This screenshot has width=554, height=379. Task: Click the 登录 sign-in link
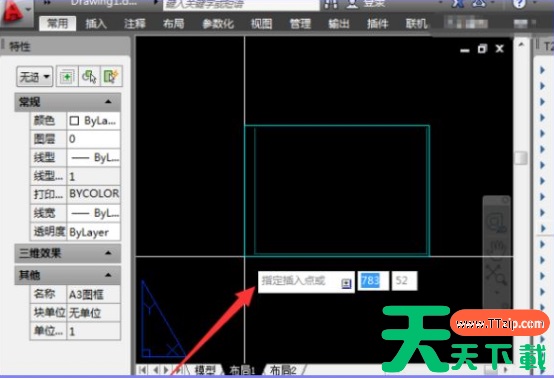pyautogui.click(x=375, y=4)
